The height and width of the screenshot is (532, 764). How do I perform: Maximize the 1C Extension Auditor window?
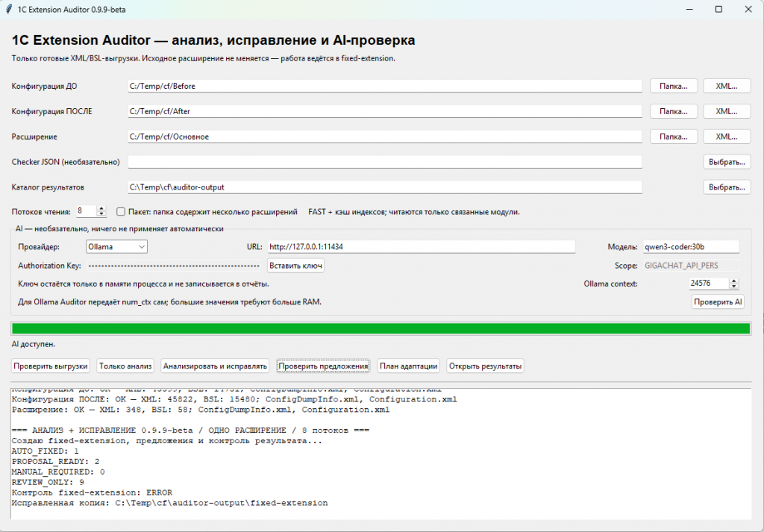pyautogui.click(x=718, y=9)
